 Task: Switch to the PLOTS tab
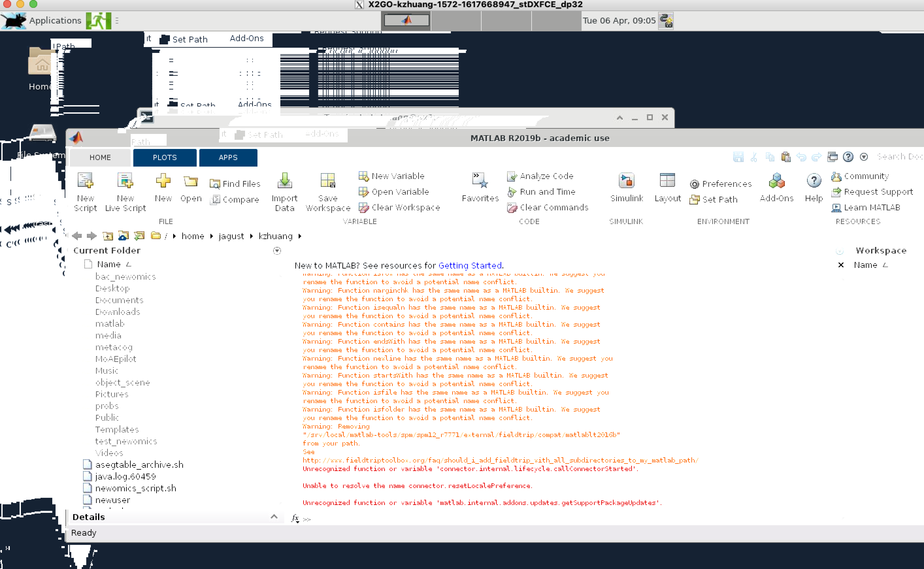coord(164,157)
